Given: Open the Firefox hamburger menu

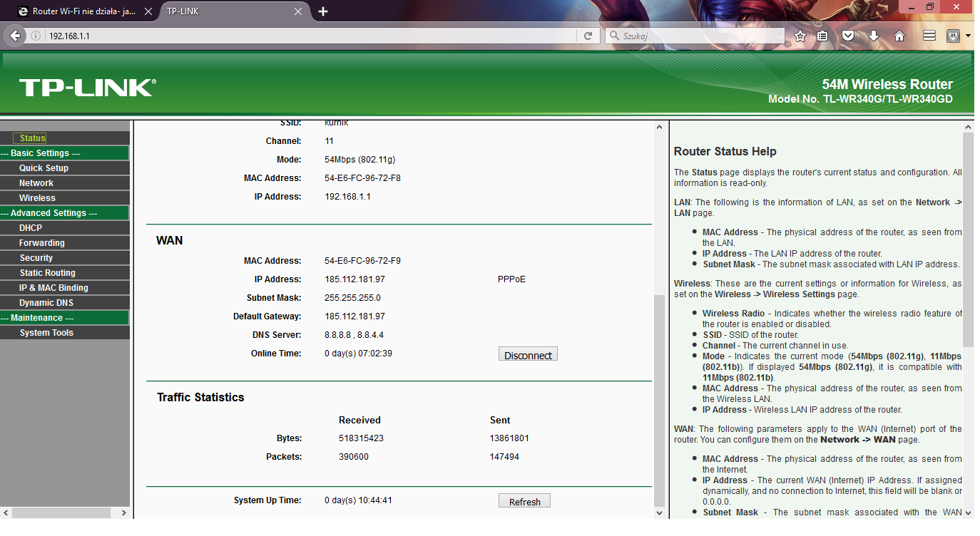Looking at the screenshot, I should (929, 36).
